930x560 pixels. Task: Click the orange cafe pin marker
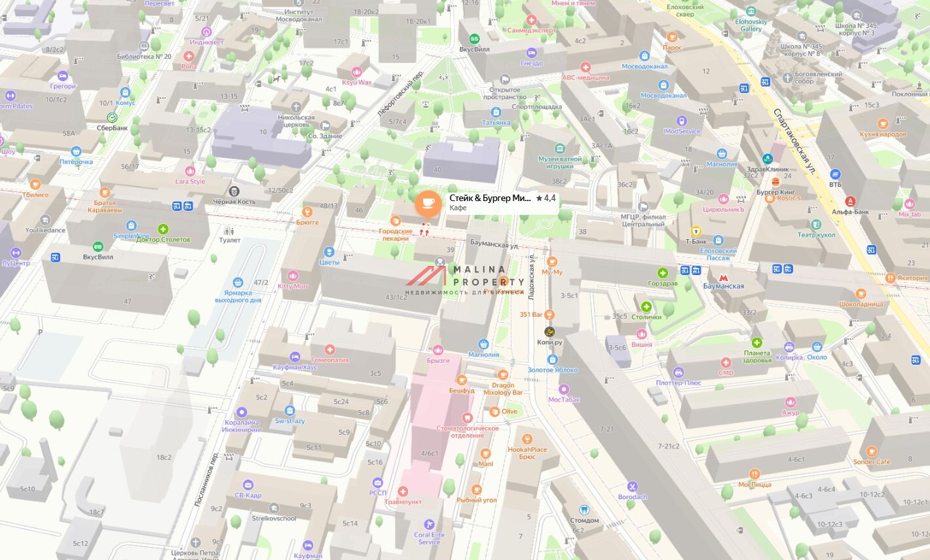tap(428, 202)
